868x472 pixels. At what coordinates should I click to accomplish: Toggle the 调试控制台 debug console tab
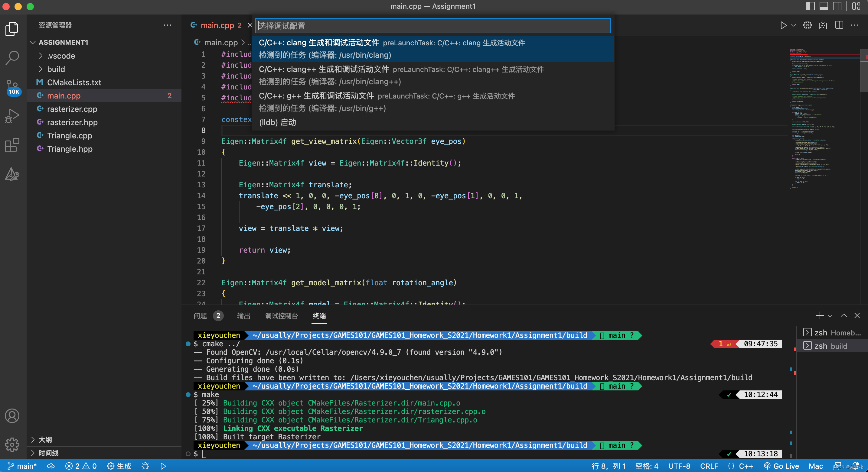pyautogui.click(x=282, y=316)
